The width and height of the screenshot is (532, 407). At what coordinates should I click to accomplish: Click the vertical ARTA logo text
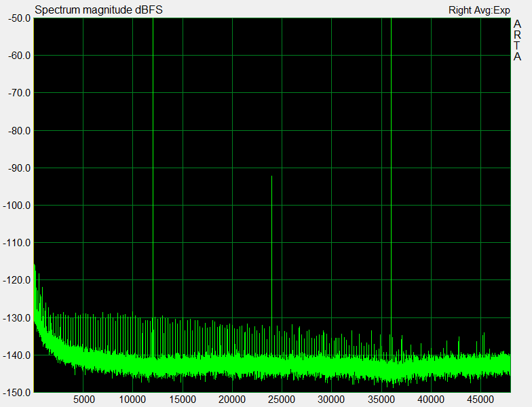[x=517, y=40]
